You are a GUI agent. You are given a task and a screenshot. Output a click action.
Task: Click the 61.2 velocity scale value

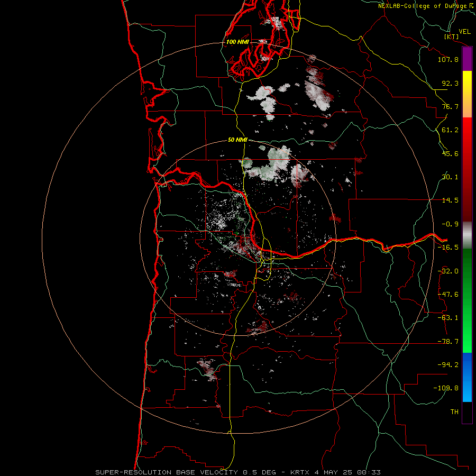[450, 130]
